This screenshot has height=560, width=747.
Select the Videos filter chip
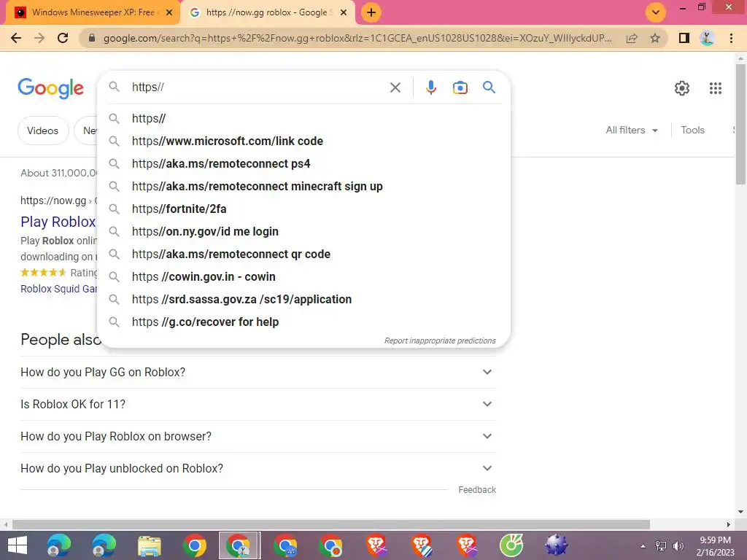coord(43,131)
